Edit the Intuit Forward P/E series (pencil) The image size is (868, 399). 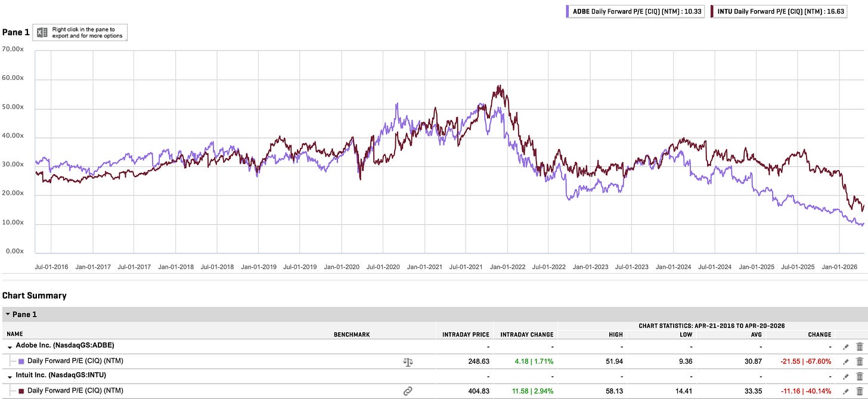click(845, 391)
